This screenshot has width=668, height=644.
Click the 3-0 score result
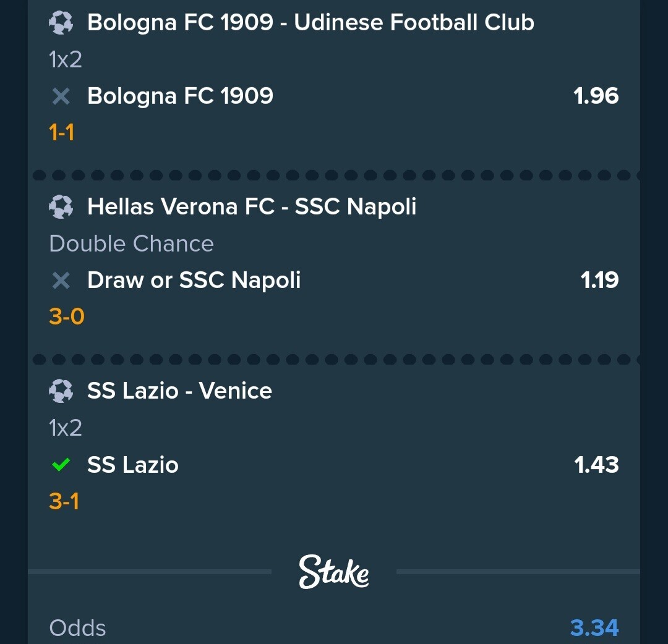(67, 316)
